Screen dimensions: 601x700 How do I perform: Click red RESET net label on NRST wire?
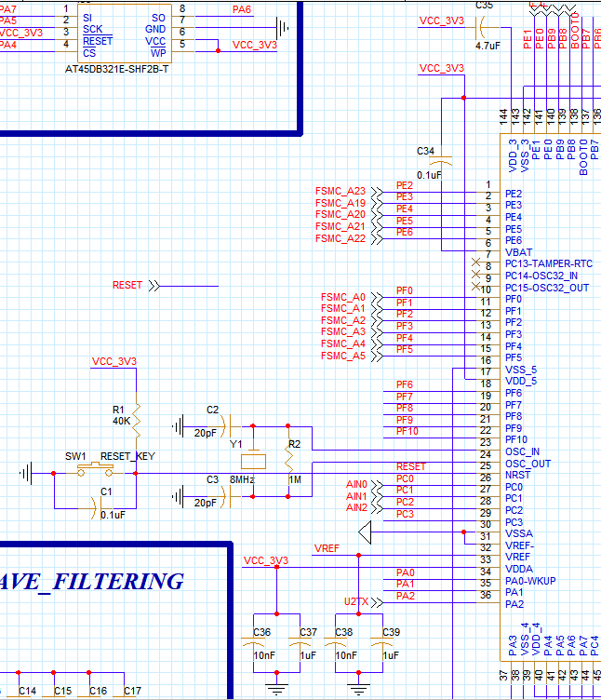411,466
